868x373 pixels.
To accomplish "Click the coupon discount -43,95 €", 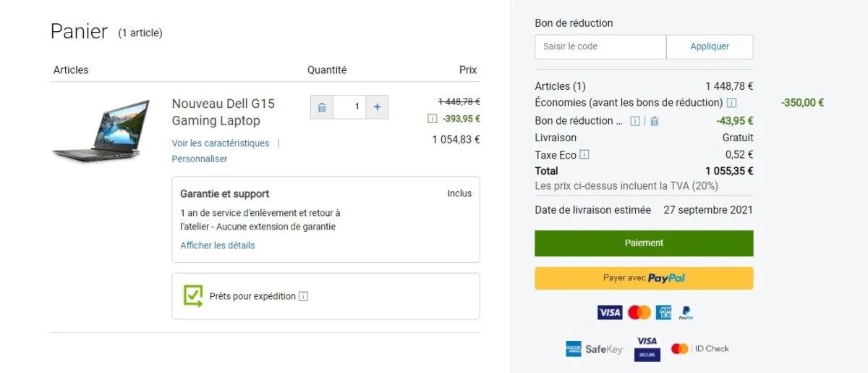I will (735, 121).
